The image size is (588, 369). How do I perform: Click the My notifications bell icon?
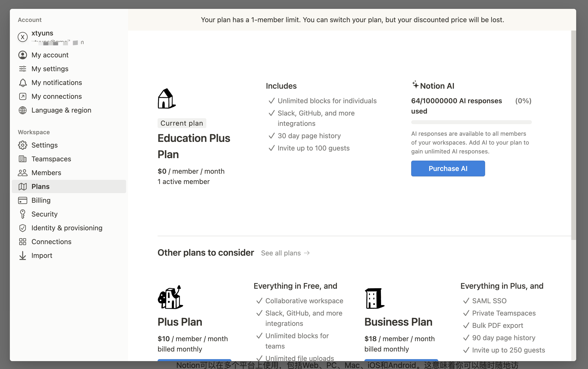coord(23,83)
